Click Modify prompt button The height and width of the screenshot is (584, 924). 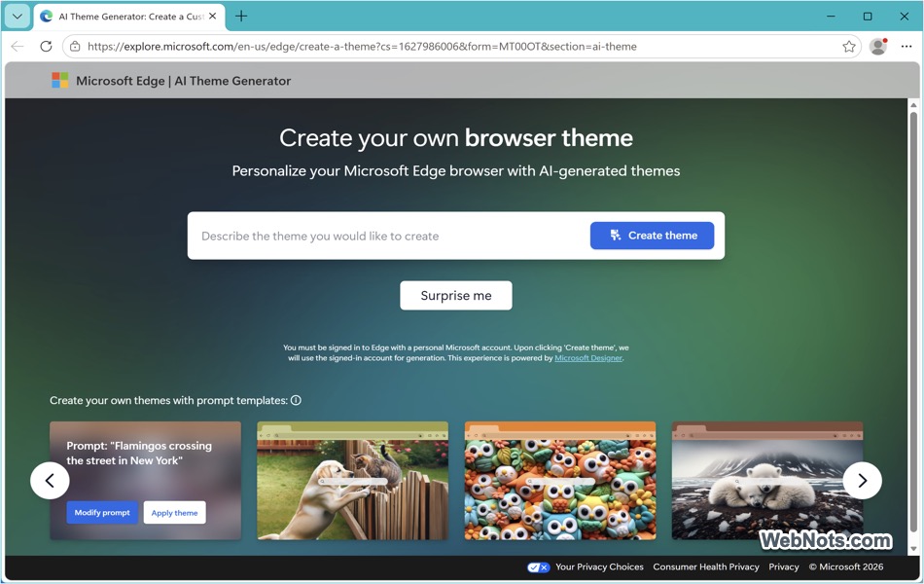pyautogui.click(x=102, y=513)
